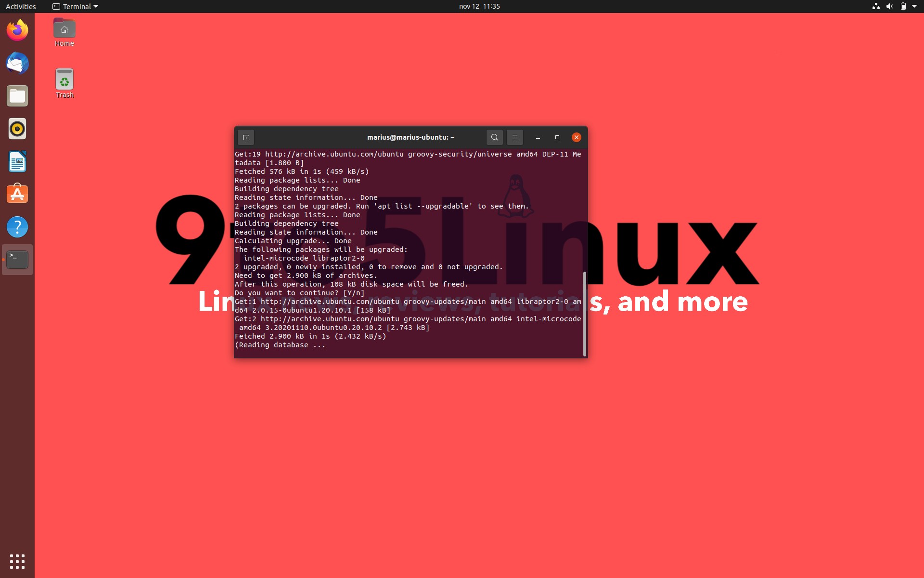Click the volume icon in top bar
Screen dimensions: 924x578
[889, 6]
